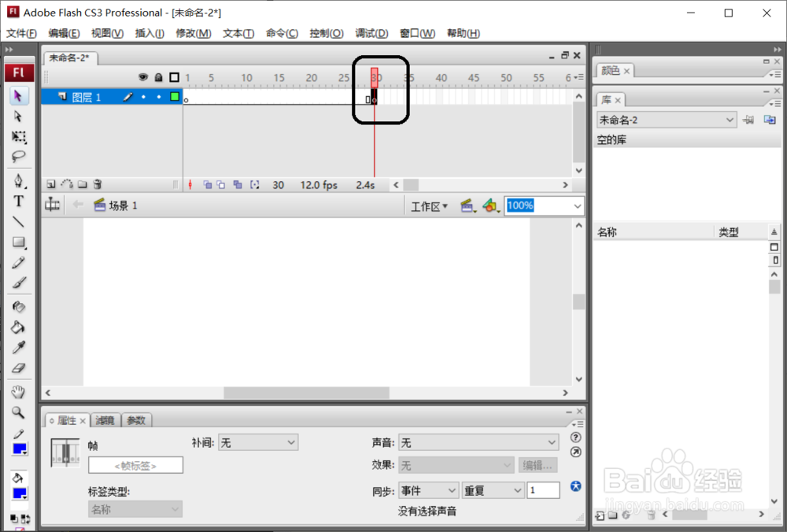
Task: Click the 场景 1 scene link
Action: pyautogui.click(x=116, y=205)
